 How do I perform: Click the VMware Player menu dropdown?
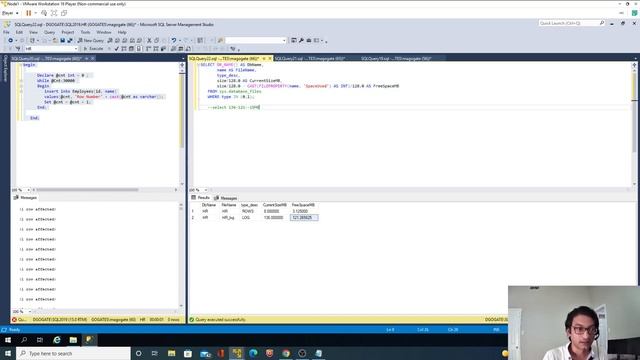tap(10, 13)
